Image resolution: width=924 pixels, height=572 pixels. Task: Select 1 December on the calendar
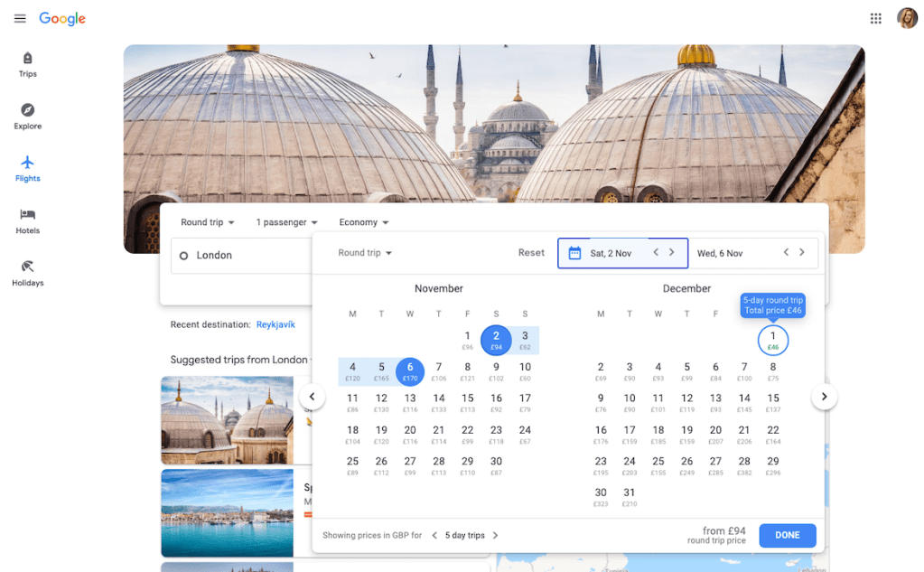point(772,341)
